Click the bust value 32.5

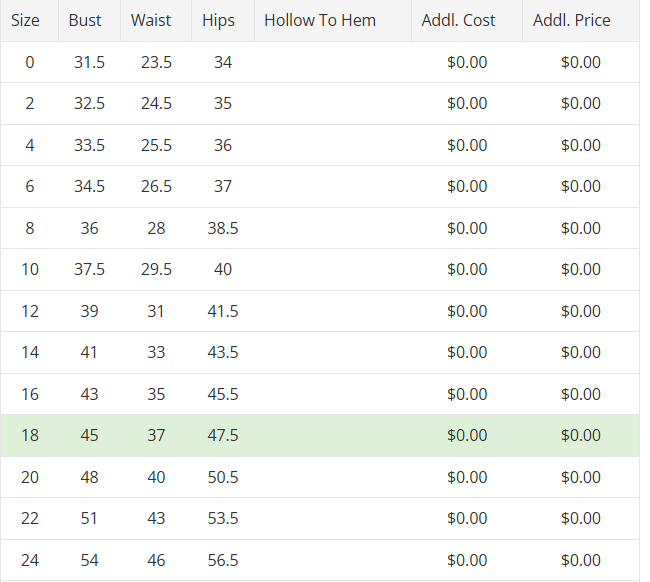[89, 103]
